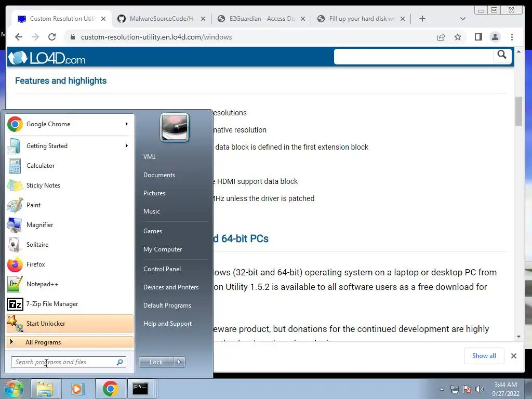Click the address bar URL

point(156,37)
